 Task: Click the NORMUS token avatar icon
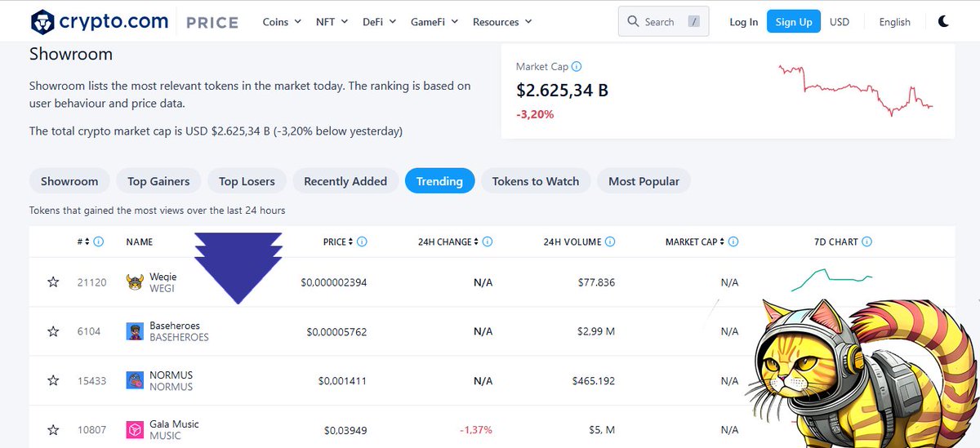pos(135,380)
